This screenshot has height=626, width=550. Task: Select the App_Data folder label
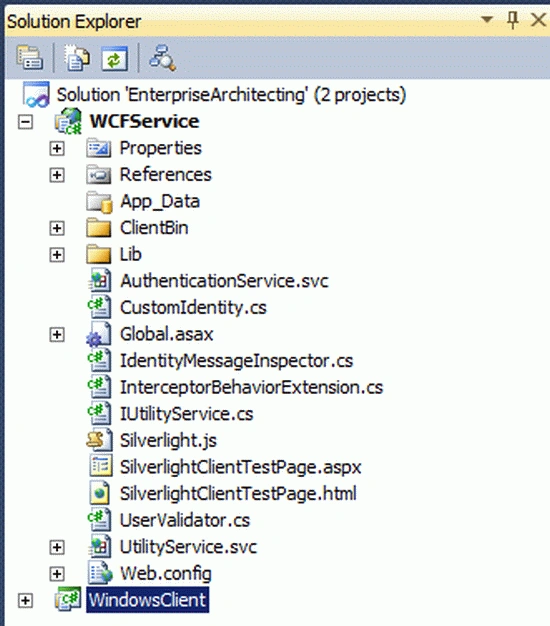[x=160, y=202]
